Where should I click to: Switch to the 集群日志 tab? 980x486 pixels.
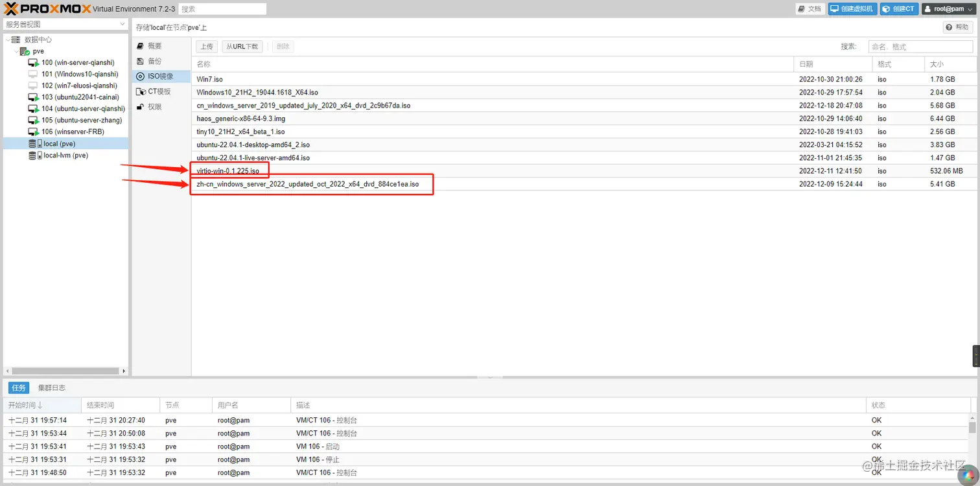(x=52, y=388)
